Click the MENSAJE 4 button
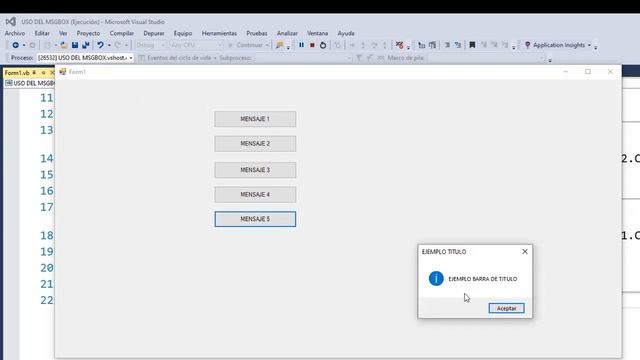Viewport: 640px width, 360px height. 255,194
